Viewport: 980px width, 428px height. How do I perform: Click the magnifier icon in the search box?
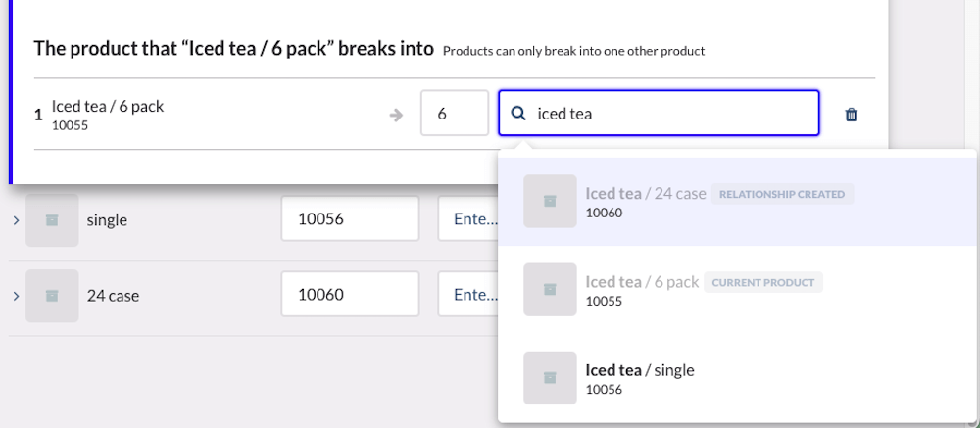(x=517, y=114)
